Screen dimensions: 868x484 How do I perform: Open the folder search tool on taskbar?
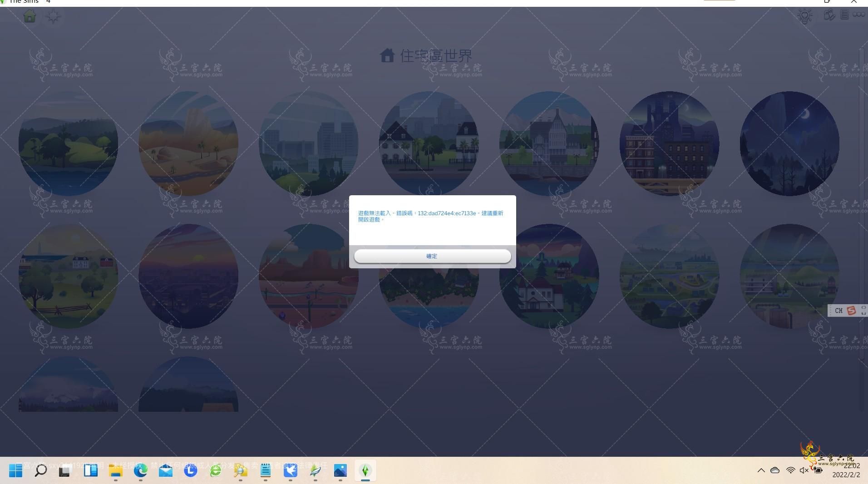[240, 470]
